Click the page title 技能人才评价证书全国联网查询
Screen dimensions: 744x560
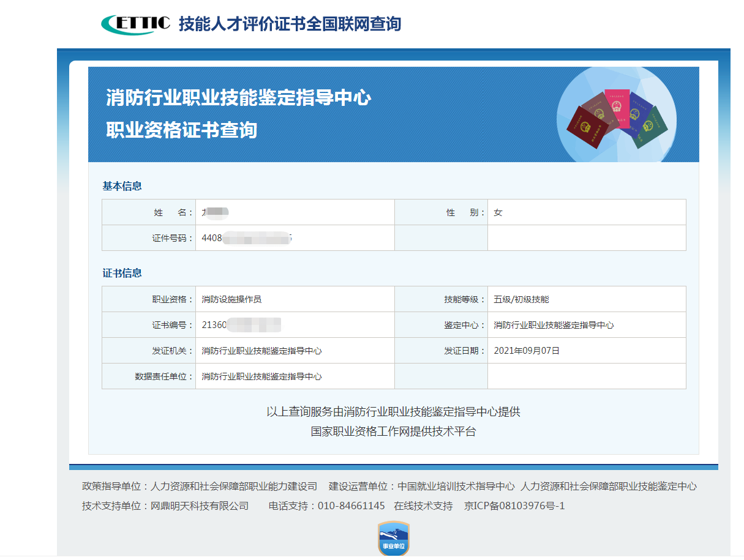click(x=290, y=24)
